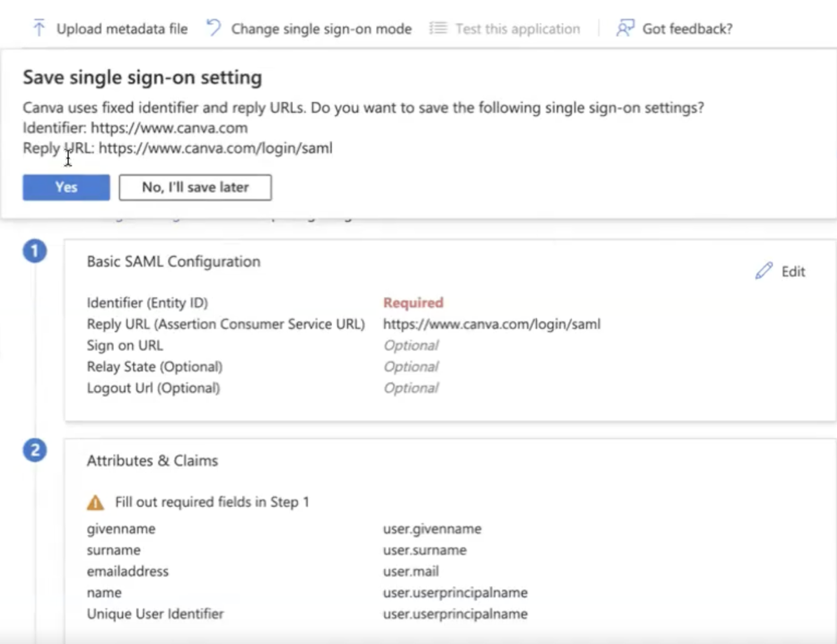This screenshot has width=837, height=644.
Task: Click the Edit label in Basic SAML Configuration
Action: [793, 272]
